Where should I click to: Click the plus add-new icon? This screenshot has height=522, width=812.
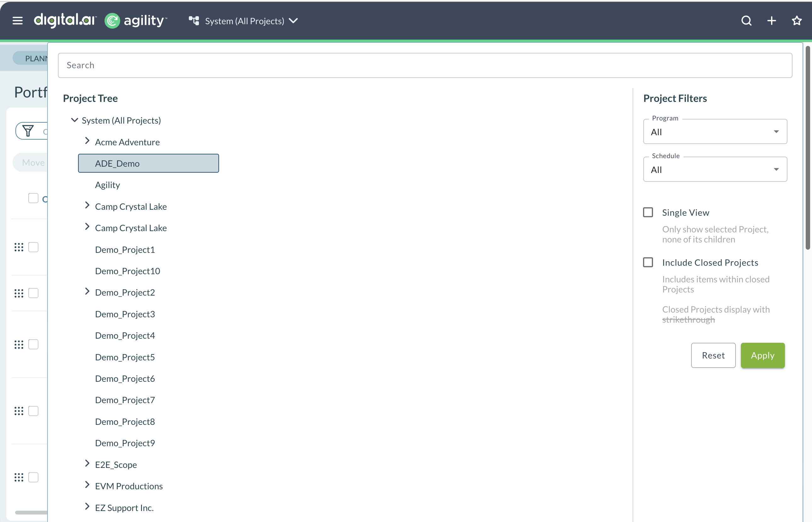click(772, 21)
